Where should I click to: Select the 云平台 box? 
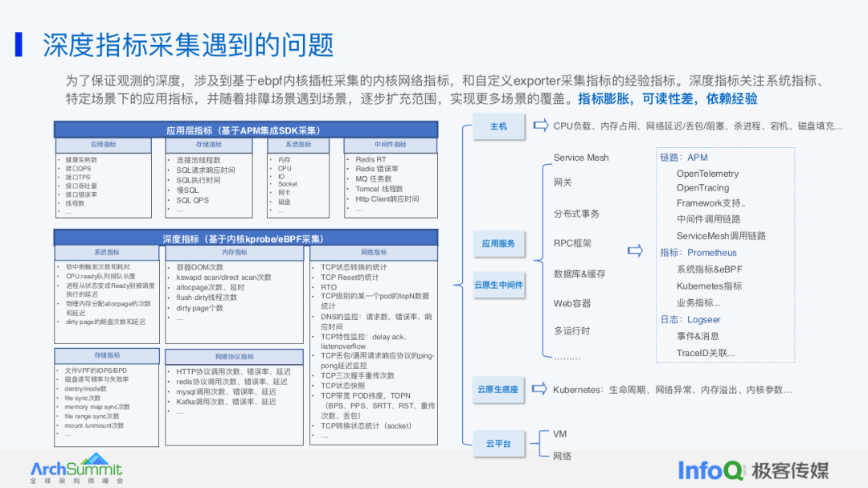click(x=499, y=443)
